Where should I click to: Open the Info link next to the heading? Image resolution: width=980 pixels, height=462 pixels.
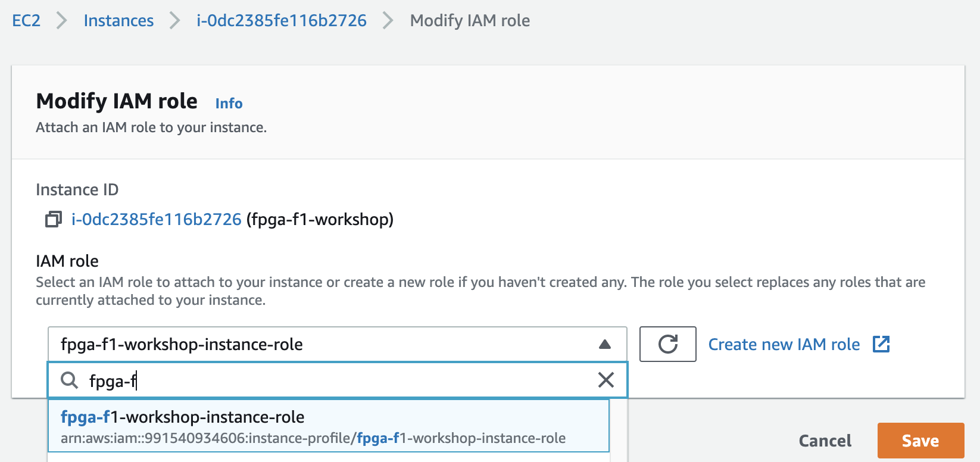pos(229,104)
